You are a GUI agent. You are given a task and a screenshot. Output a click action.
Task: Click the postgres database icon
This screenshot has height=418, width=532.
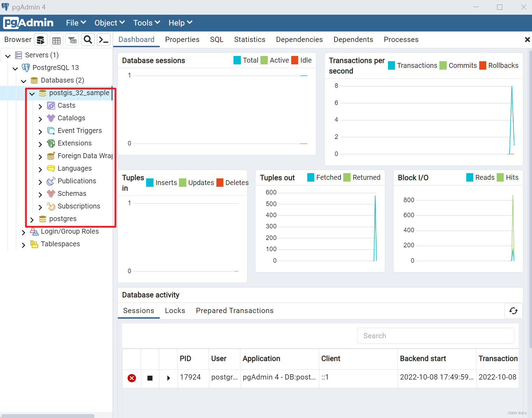43,219
